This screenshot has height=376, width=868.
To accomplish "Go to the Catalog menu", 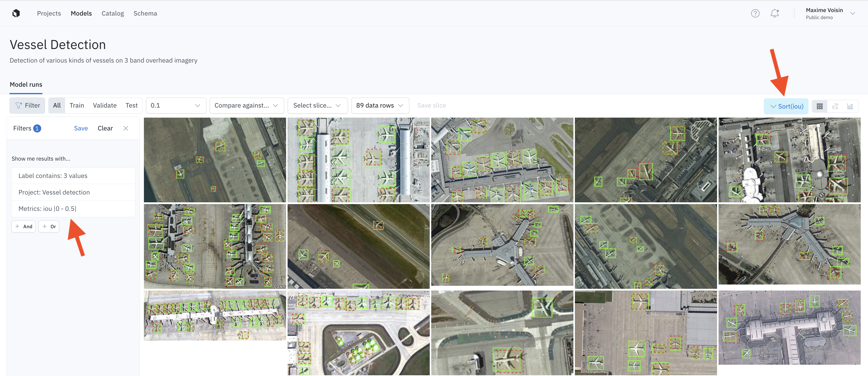I will [x=113, y=14].
